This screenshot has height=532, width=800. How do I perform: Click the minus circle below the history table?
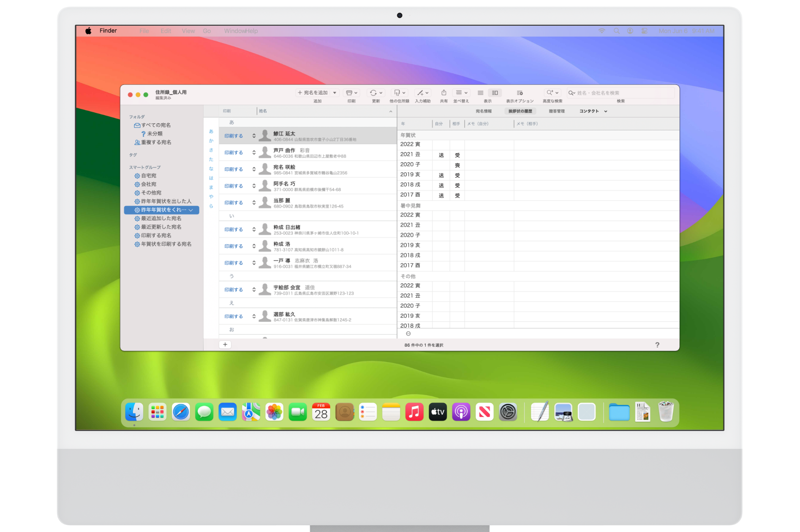408,334
